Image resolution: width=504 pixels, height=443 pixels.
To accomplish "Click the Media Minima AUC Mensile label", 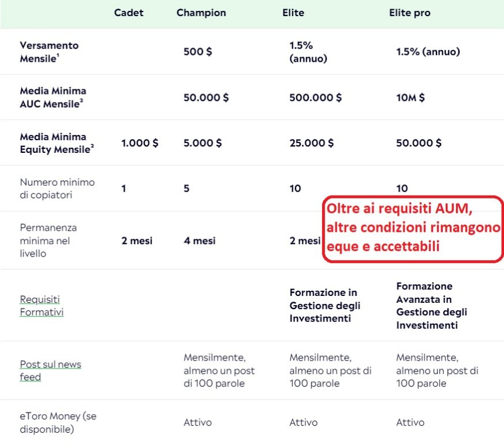I will tap(53, 97).
